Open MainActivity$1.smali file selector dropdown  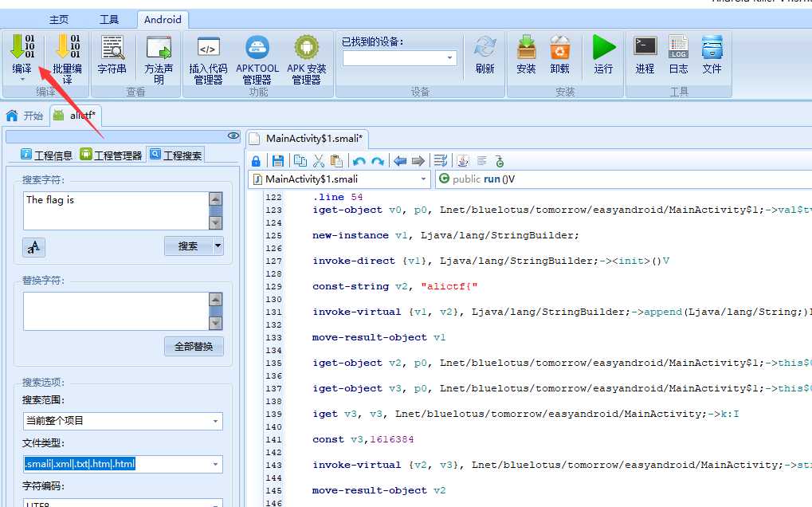click(423, 179)
